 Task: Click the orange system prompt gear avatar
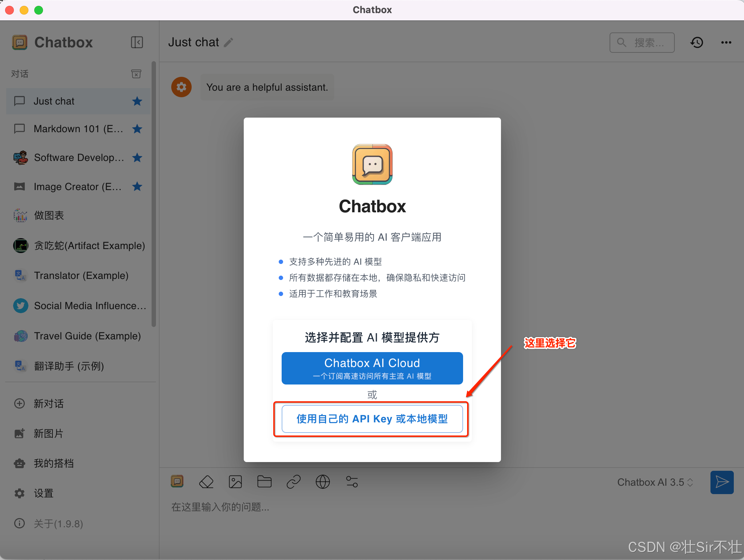181,87
